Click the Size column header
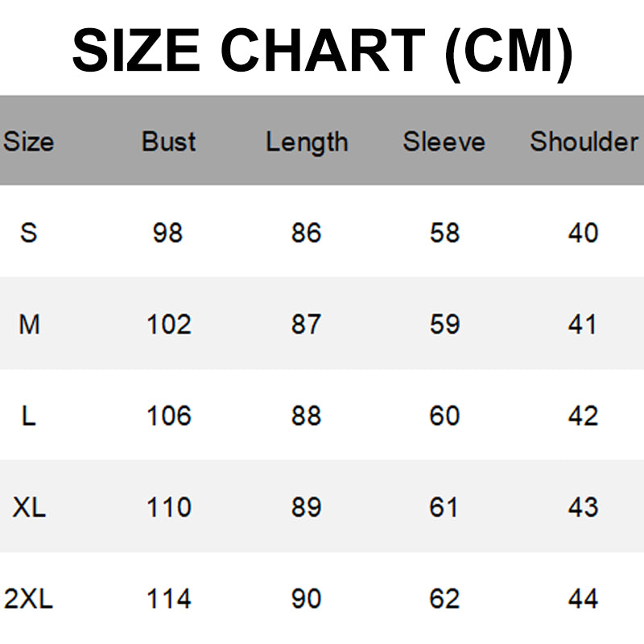The width and height of the screenshot is (644, 644). pyautogui.click(x=29, y=142)
